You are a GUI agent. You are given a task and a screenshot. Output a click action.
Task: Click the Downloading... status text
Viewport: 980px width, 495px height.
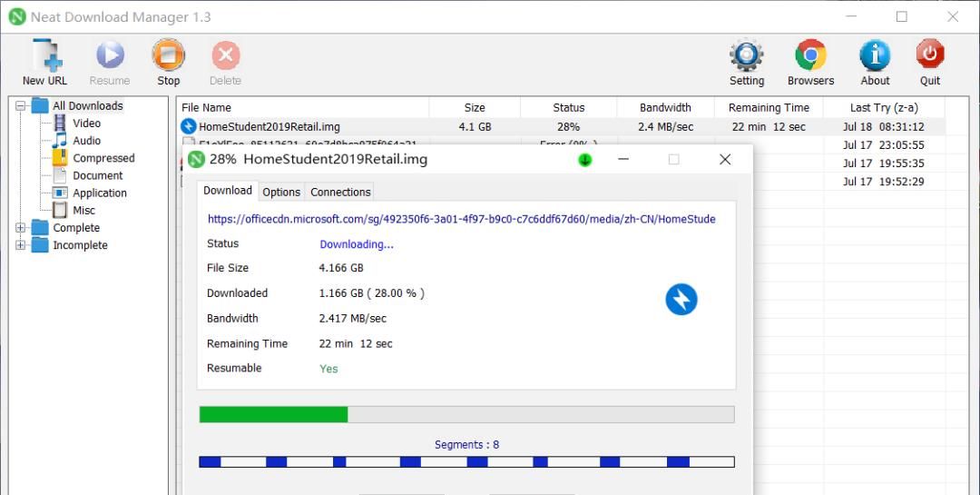coord(357,244)
